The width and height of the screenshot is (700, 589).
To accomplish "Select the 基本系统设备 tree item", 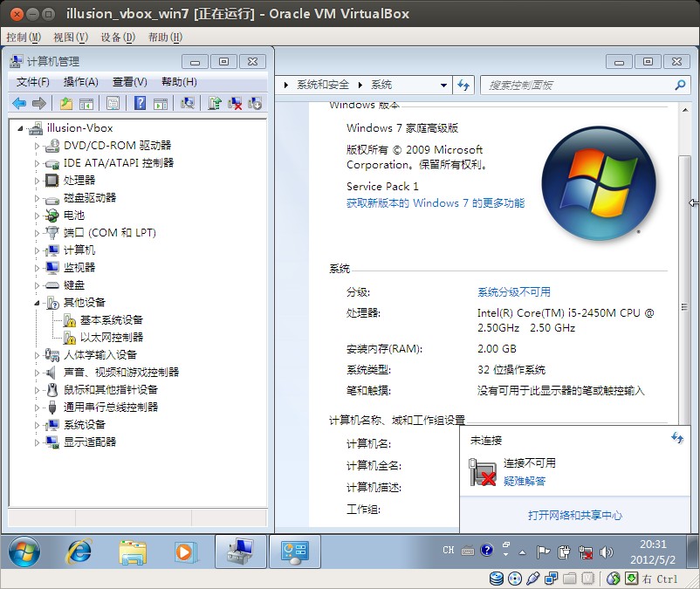I will click(x=112, y=320).
